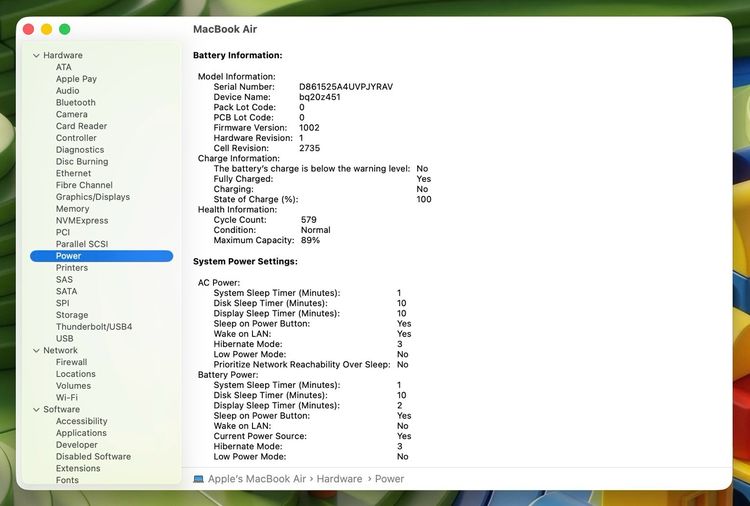The image size is (750, 506).
Task: Open Diagnostics section
Action: (80, 150)
